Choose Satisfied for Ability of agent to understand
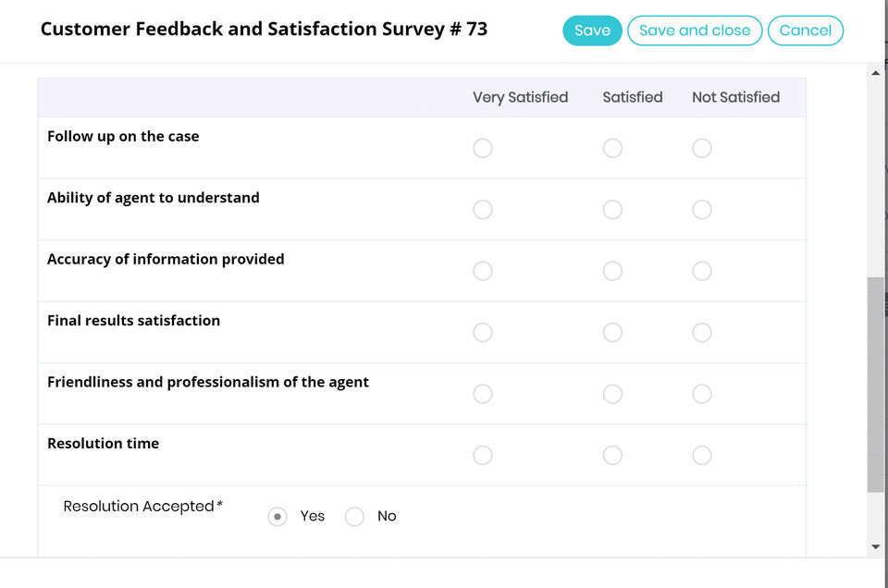888x588 pixels. [612, 210]
